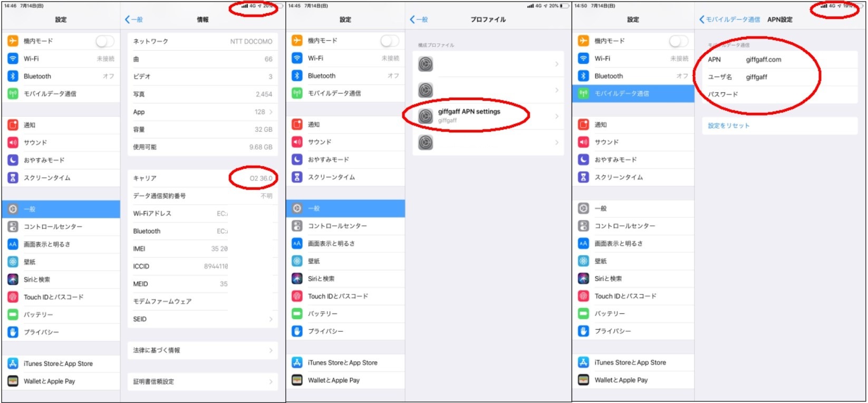Tap the empty パスワード field
868x403 pixels.
click(x=779, y=94)
